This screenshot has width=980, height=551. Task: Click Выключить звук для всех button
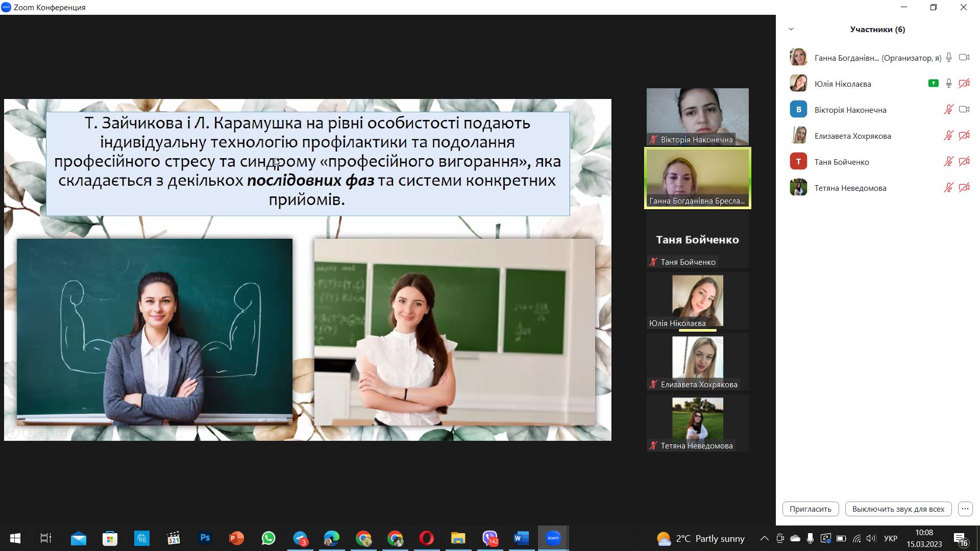(898, 509)
